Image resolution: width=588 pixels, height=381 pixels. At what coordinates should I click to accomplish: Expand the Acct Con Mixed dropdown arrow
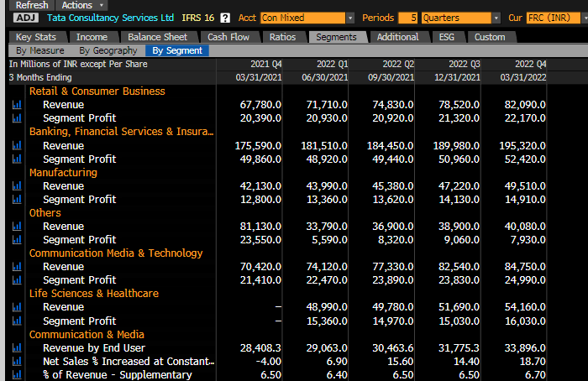pos(350,18)
